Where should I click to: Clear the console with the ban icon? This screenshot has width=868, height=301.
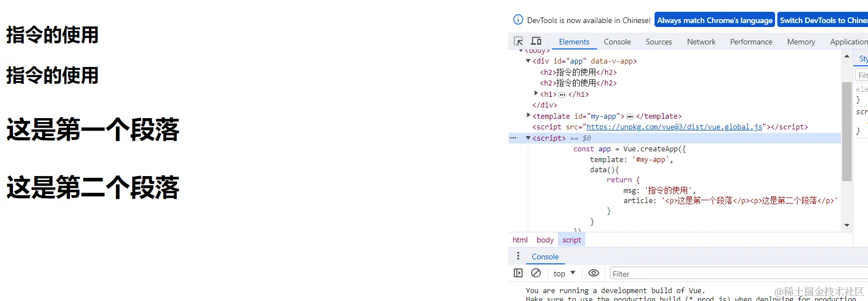pyautogui.click(x=536, y=273)
